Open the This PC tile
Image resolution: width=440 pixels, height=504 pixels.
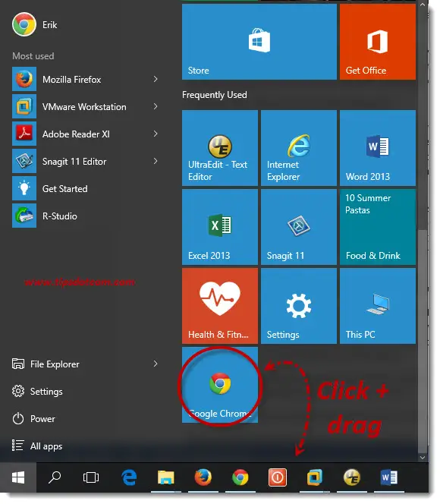pyautogui.click(x=378, y=306)
